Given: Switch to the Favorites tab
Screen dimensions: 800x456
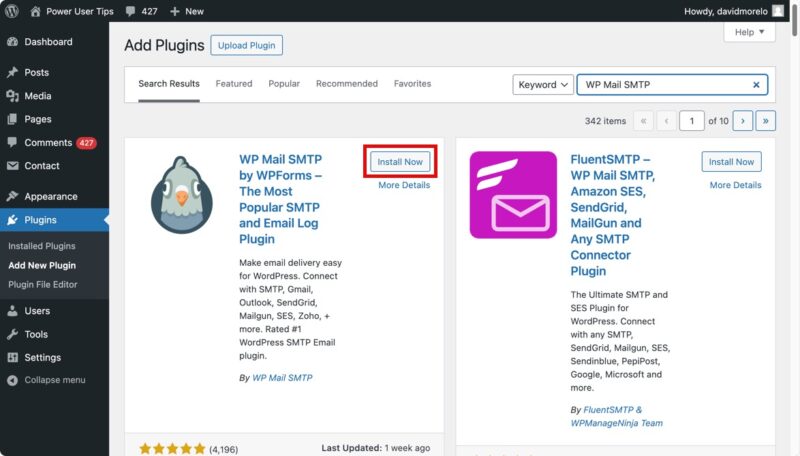Looking at the screenshot, I should (x=412, y=84).
